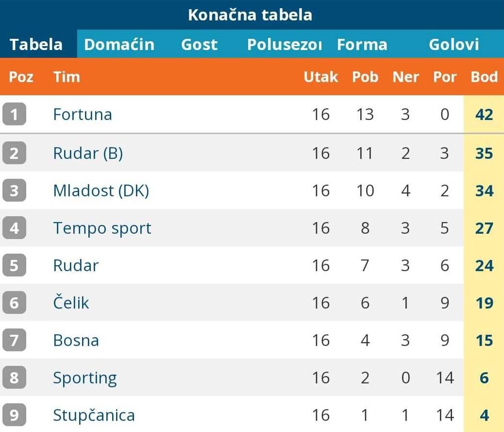Sort by Bod column header
The width and height of the screenshot is (504, 432).
(484, 77)
